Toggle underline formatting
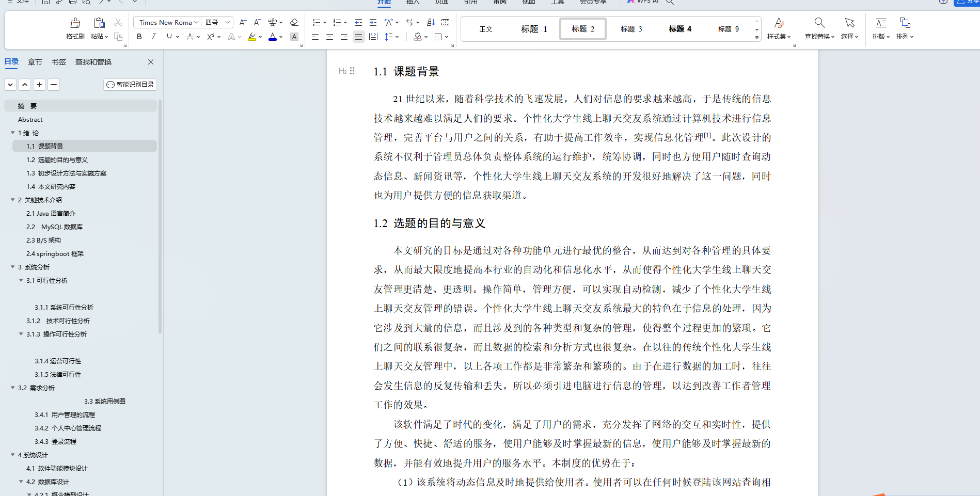This screenshot has height=496, width=980. (168, 37)
